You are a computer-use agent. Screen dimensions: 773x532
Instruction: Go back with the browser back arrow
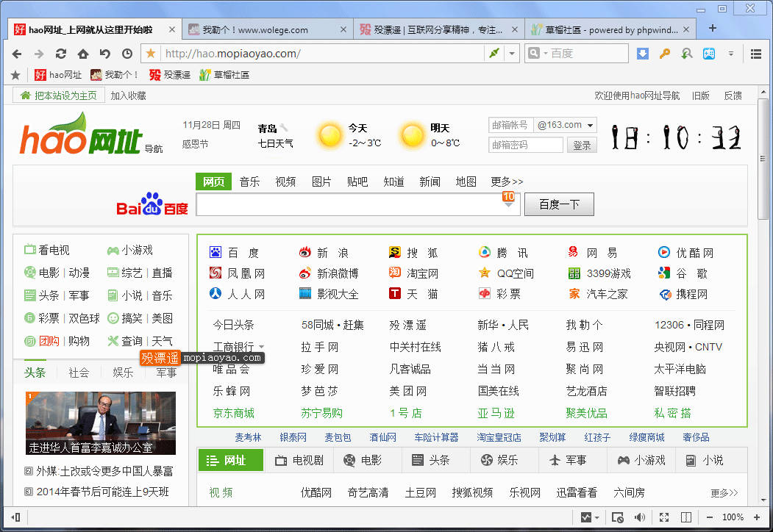(x=17, y=54)
